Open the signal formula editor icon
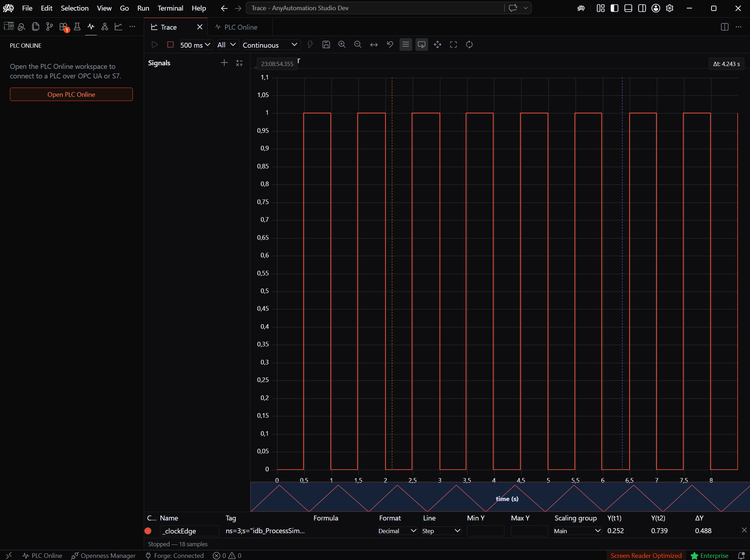 coord(239,63)
